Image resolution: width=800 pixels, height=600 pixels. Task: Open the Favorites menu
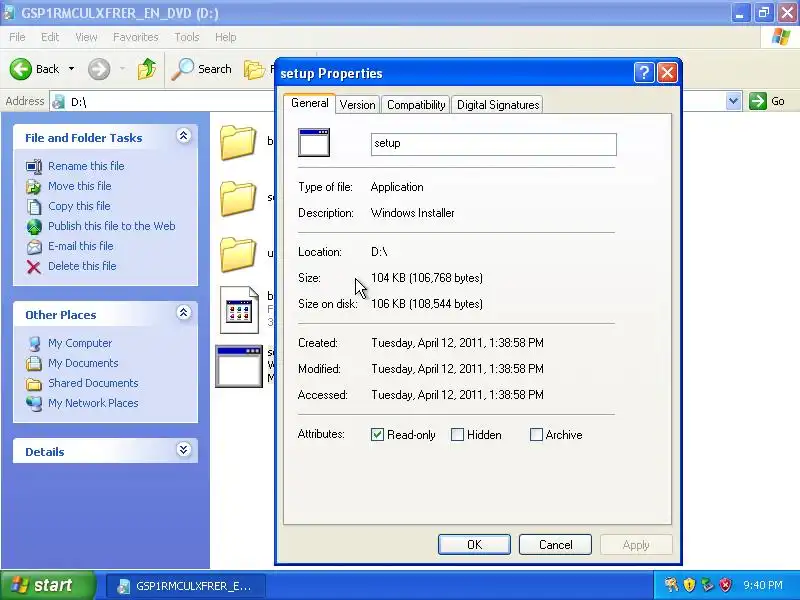[x=136, y=37]
